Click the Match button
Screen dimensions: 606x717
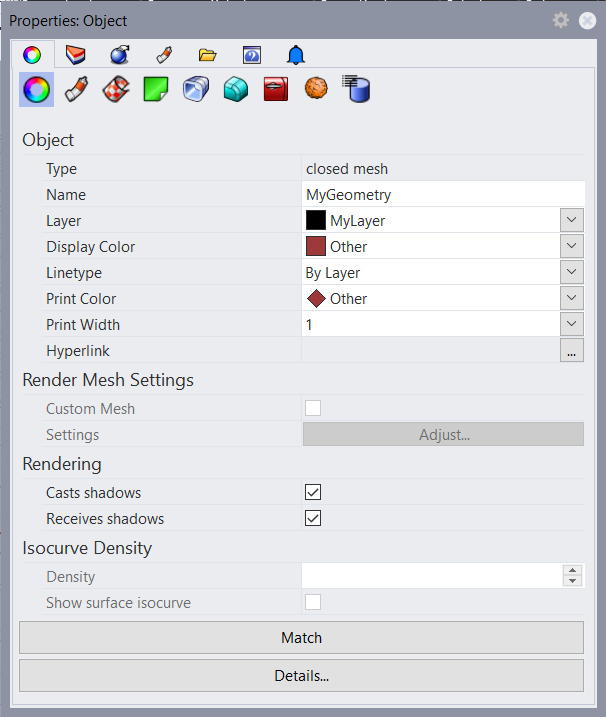pyautogui.click(x=301, y=637)
